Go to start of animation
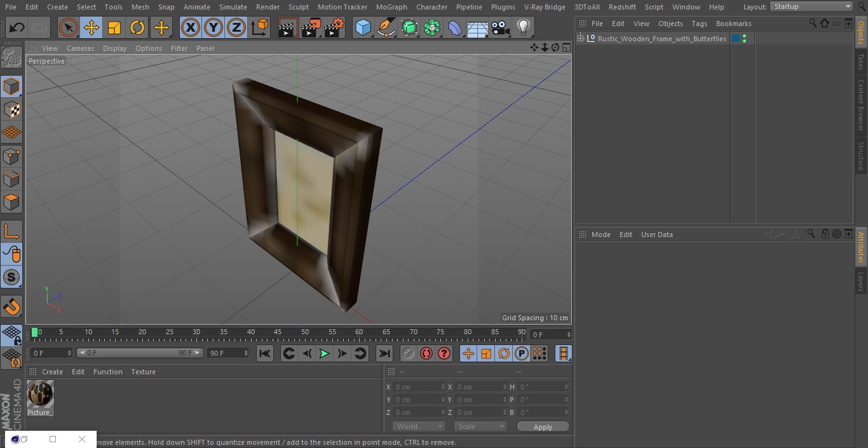The height and width of the screenshot is (448, 868). tap(265, 353)
